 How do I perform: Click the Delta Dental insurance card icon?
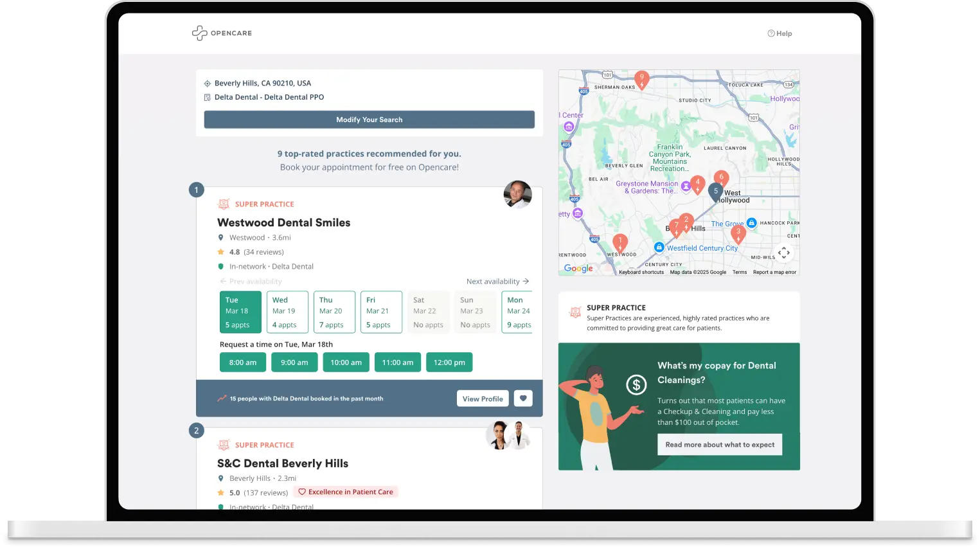click(x=208, y=98)
